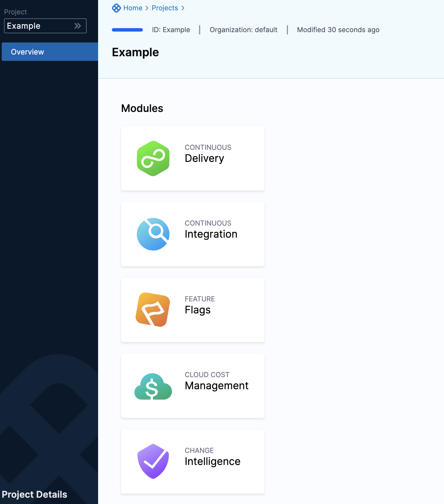Click the Cloud Cost Management cloud icon
The height and width of the screenshot is (504, 444).
153,386
